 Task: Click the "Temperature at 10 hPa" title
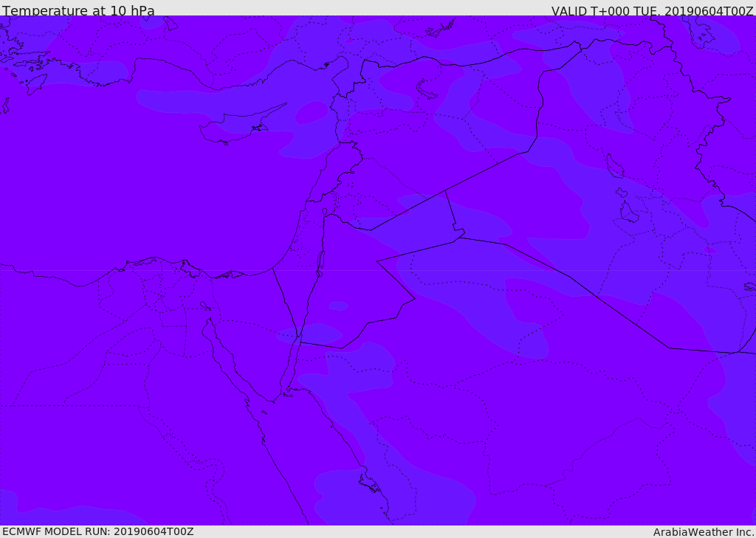[78, 10]
